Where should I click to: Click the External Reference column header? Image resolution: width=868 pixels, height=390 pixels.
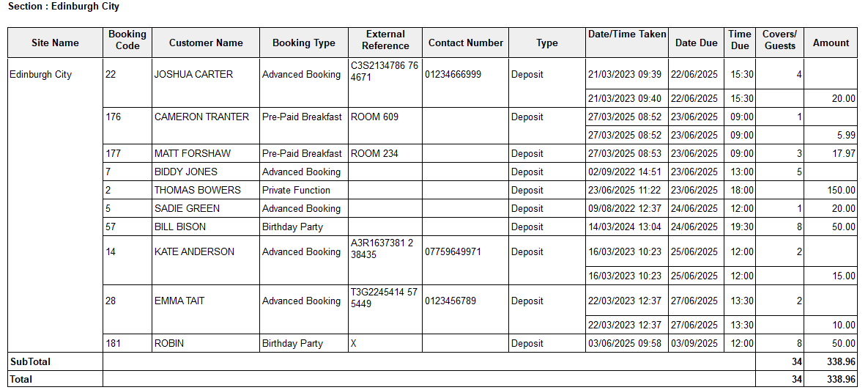tap(385, 40)
